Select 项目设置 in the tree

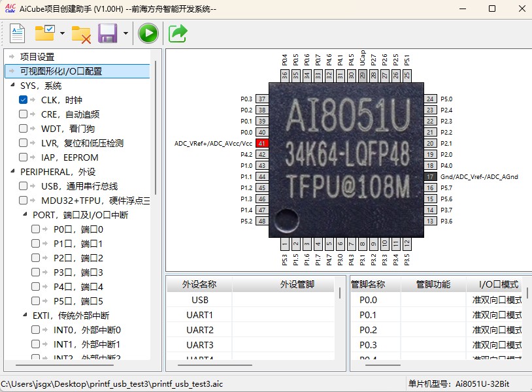37,57
